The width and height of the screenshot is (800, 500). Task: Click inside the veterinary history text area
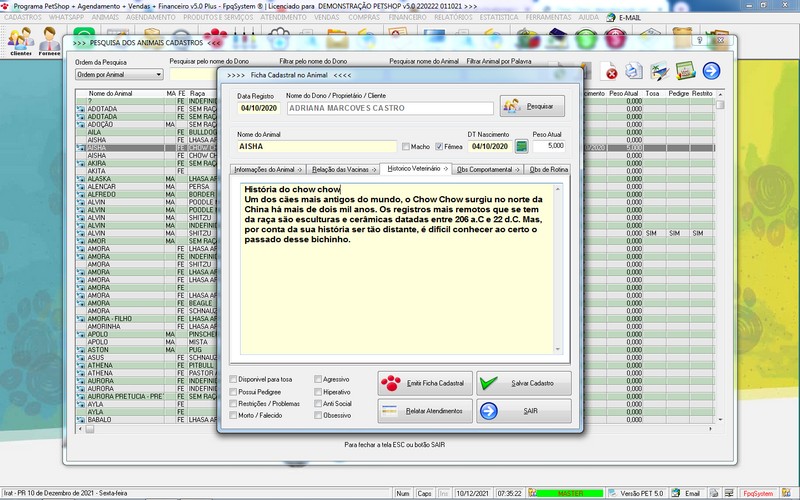click(x=397, y=269)
